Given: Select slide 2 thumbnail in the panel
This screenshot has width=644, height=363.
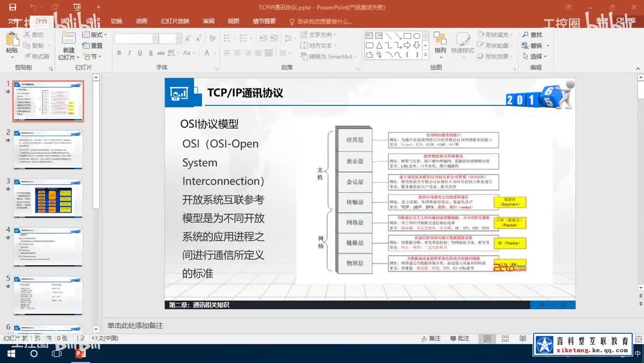Looking at the screenshot, I should [48, 150].
